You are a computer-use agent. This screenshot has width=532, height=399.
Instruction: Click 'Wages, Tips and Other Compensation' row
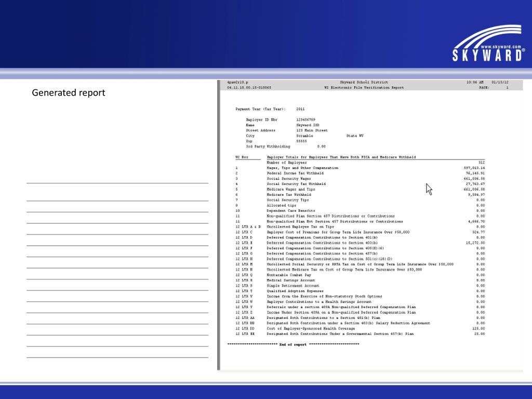[360, 168]
